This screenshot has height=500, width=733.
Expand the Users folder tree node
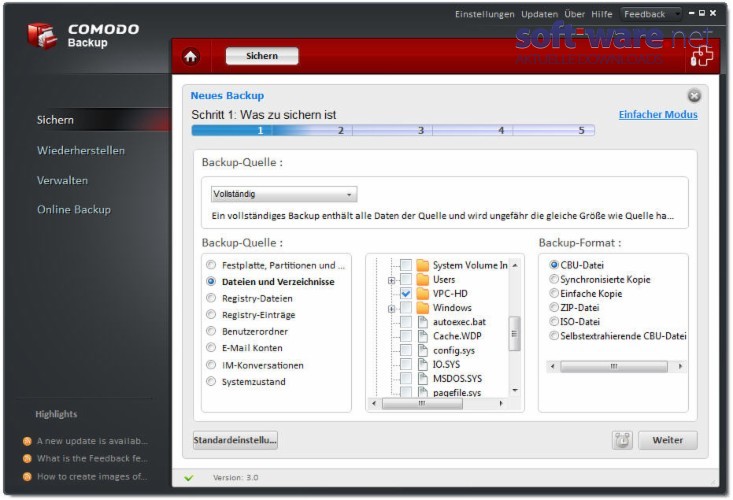click(x=391, y=280)
